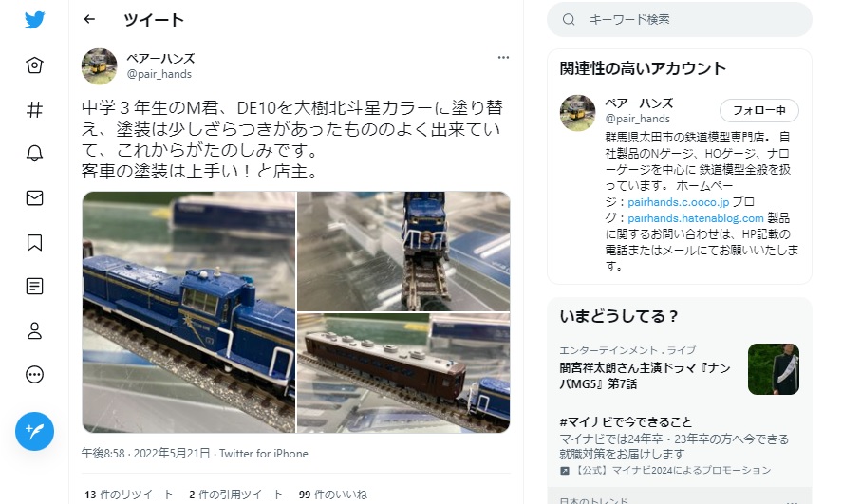
Task: Open Messages envelope icon
Action: (x=34, y=197)
